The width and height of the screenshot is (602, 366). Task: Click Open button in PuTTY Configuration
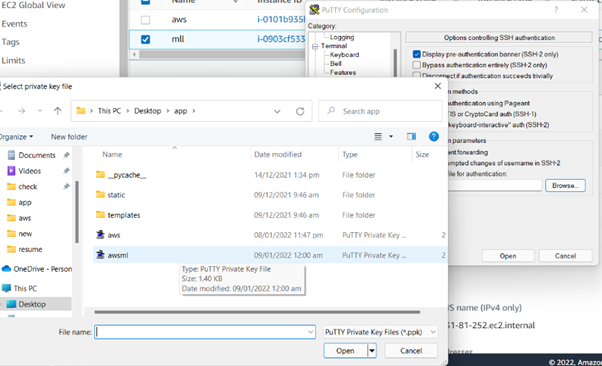tap(508, 256)
